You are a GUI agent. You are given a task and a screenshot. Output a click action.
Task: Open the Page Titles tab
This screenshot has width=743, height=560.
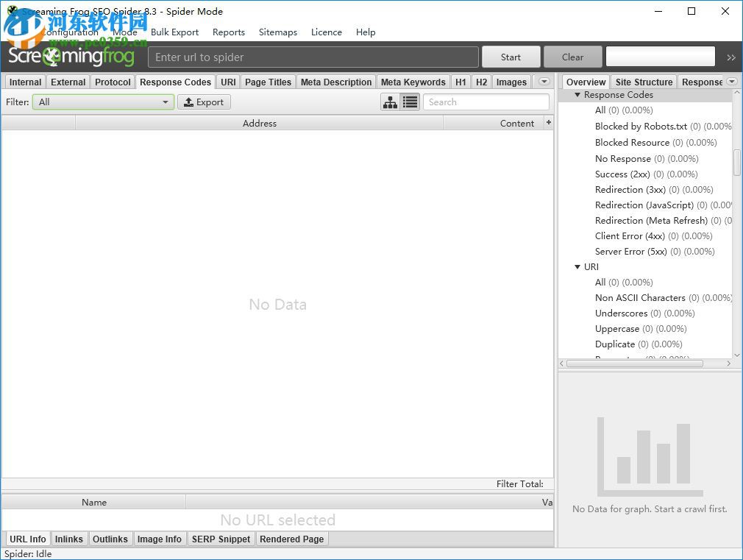pos(268,82)
